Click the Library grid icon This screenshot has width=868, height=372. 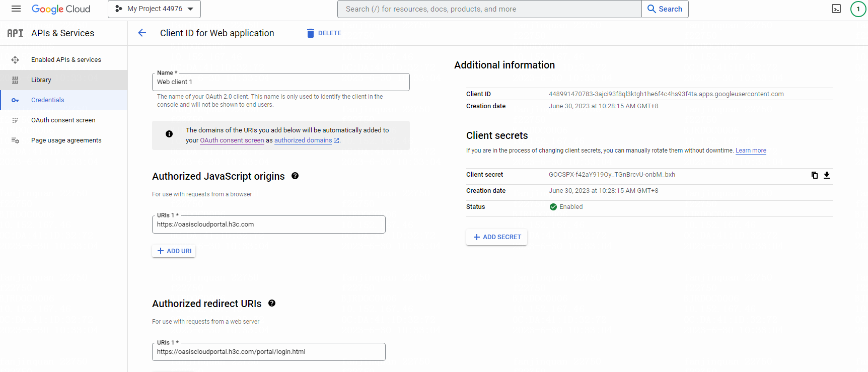(15, 80)
